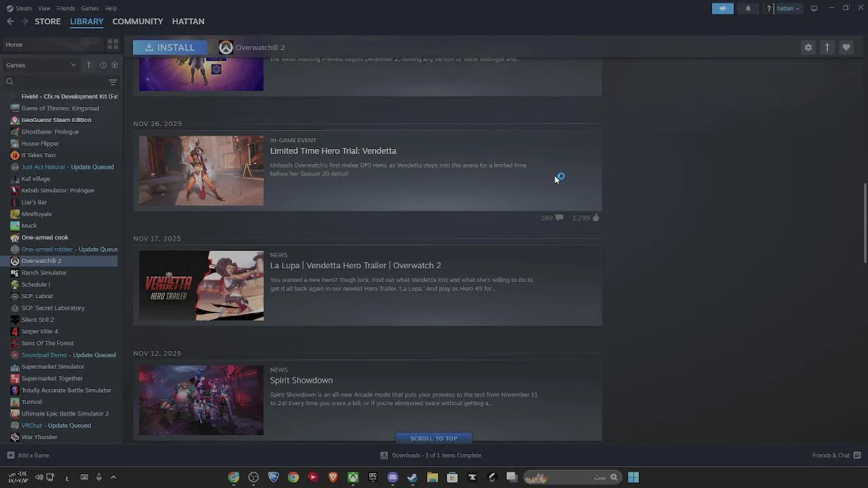Filter library by recent activity clock icon
This screenshot has width=868, height=488.
click(103, 65)
